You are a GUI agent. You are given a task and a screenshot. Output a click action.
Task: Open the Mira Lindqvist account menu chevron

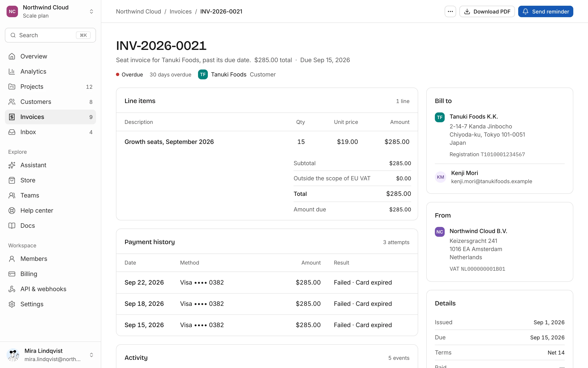(x=91, y=355)
